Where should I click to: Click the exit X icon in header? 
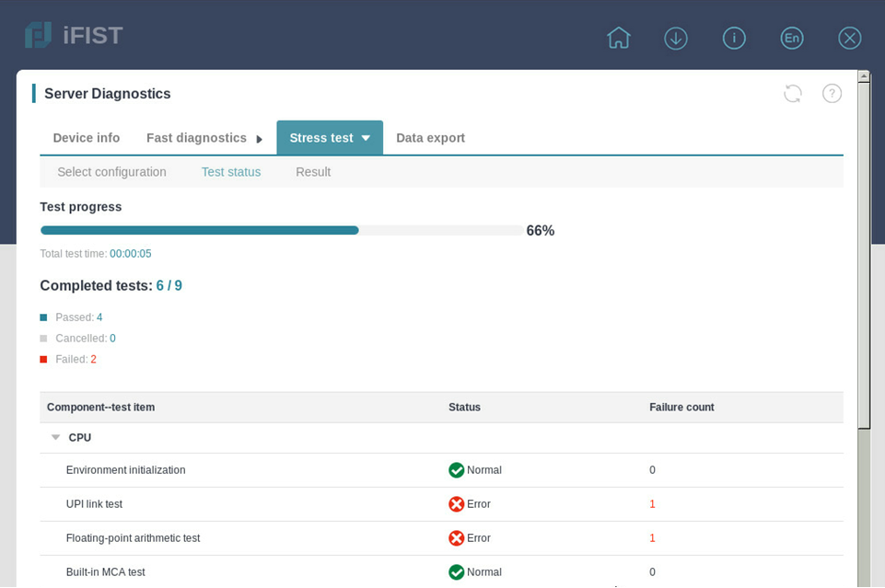point(850,39)
